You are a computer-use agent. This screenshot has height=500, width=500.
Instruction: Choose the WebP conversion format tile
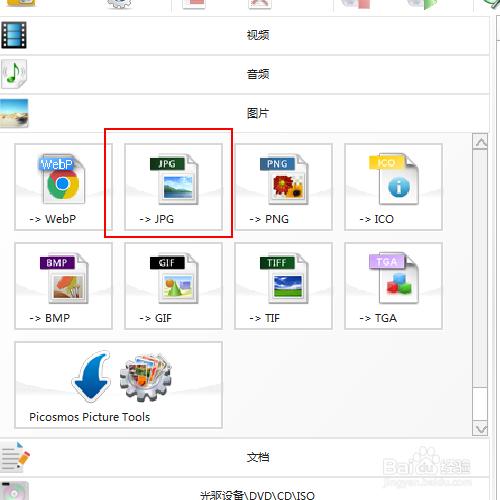[63, 187]
